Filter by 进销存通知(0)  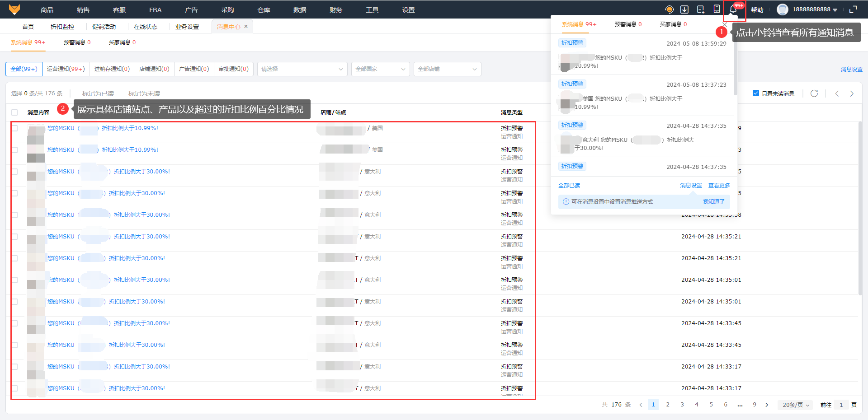click(112, 69)
